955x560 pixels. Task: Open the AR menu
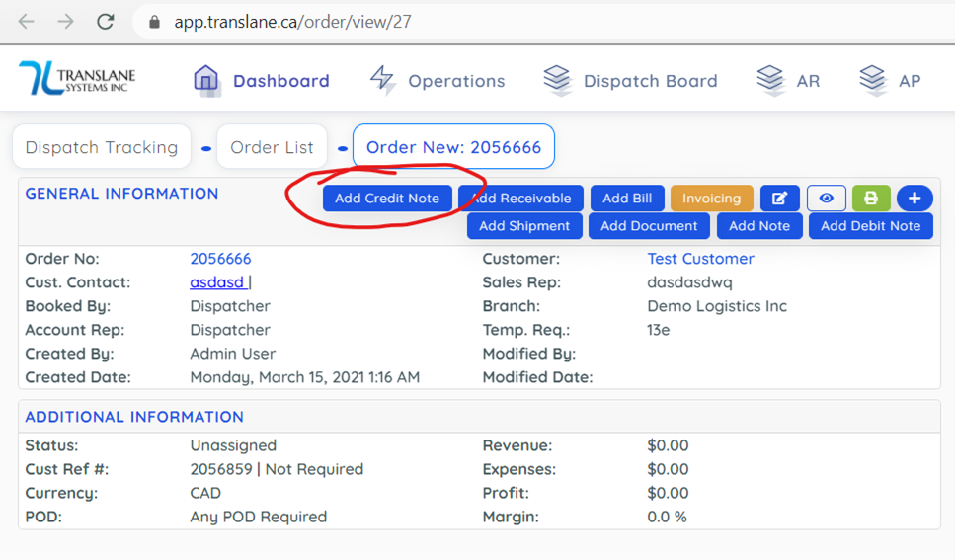[788, 81]
